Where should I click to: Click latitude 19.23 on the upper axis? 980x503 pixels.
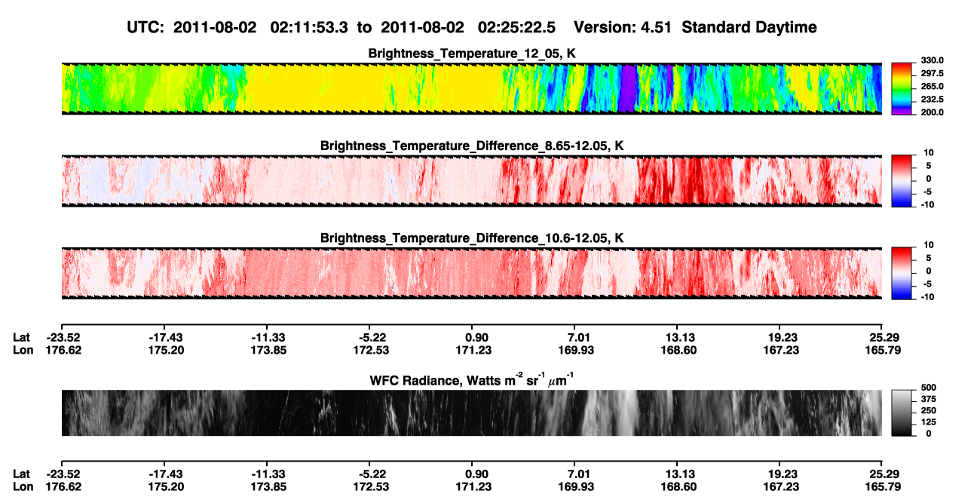coord(779,337)
